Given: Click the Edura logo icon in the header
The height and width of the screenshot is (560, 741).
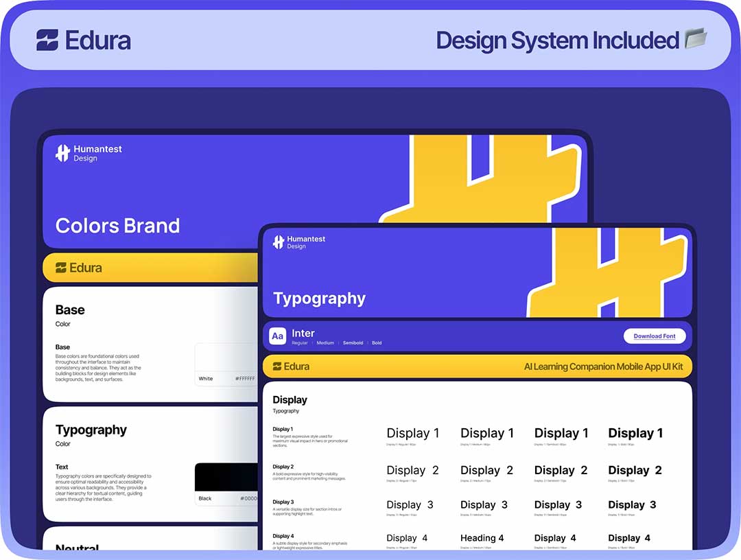Looking at the screenshot, I should pos(47,40).
